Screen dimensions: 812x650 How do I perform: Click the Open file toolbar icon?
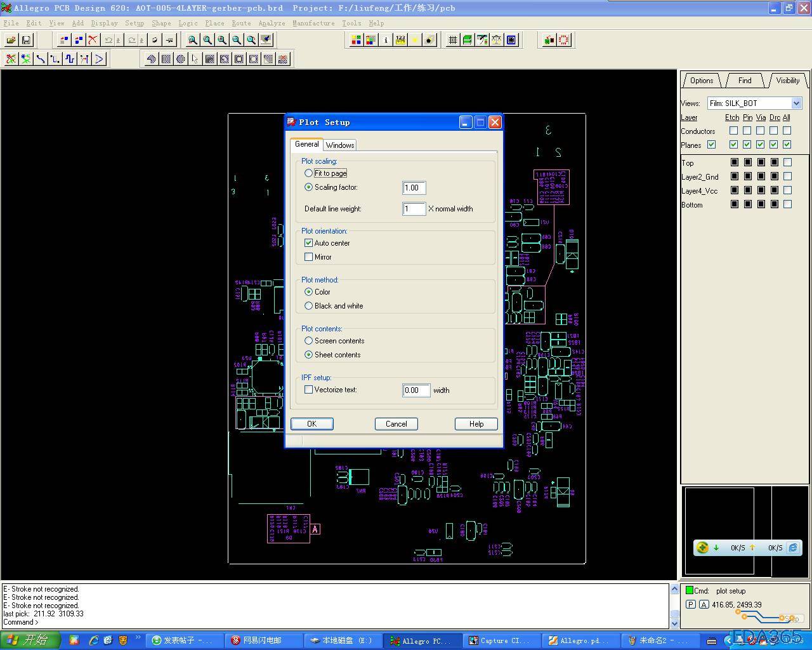[x=11, y=40]
